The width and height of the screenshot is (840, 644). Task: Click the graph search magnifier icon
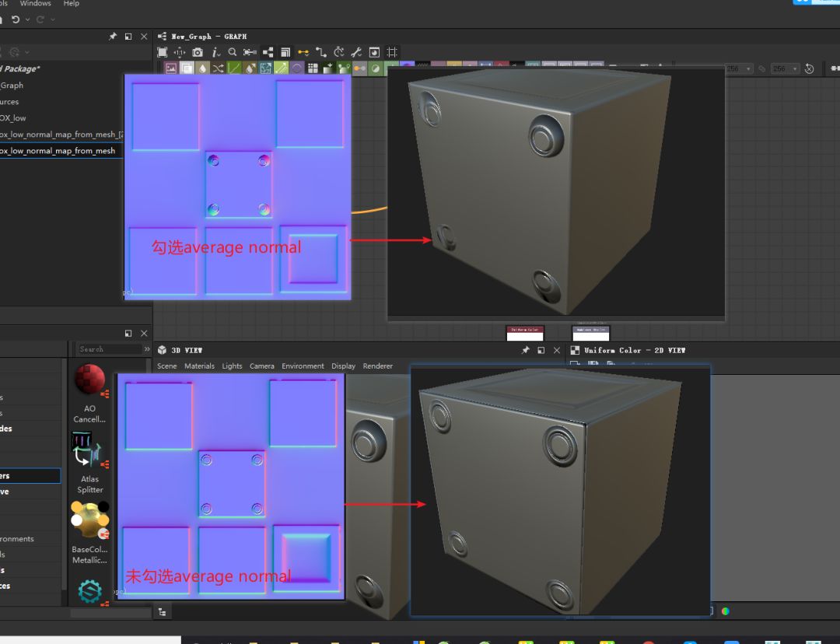(x=233, y=52)
